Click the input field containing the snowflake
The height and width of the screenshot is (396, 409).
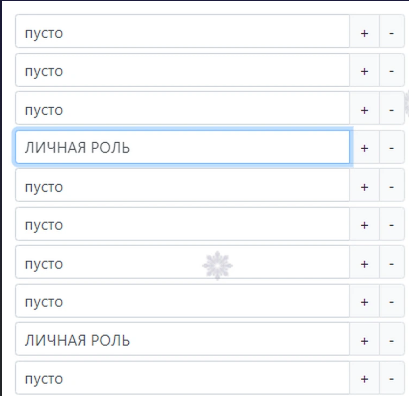click(x=182, y=262)
